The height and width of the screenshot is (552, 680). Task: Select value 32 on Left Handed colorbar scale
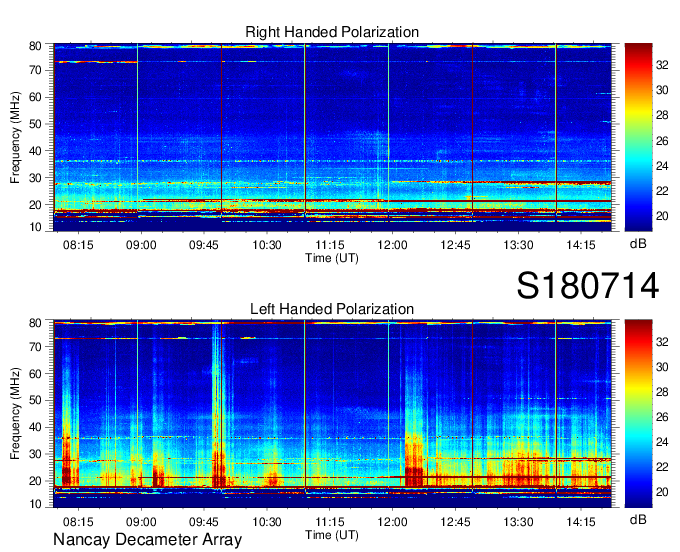[662, 342]
